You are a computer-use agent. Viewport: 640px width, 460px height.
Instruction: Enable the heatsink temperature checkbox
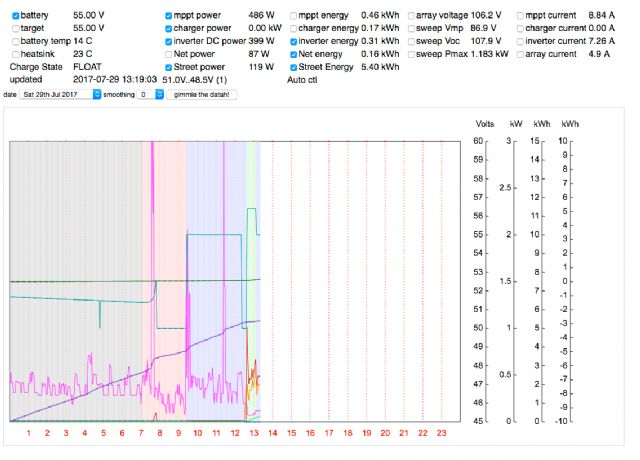[x=15, y=54]
